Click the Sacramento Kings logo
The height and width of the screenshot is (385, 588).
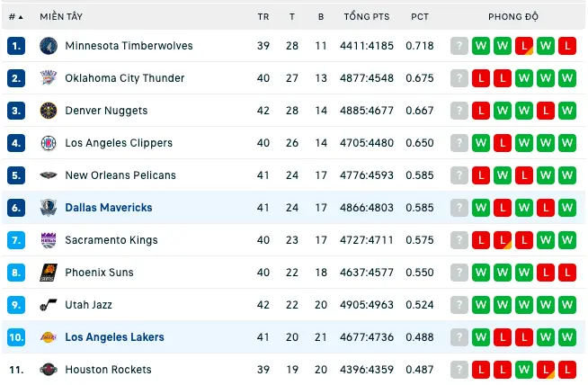tap(49, 240)
